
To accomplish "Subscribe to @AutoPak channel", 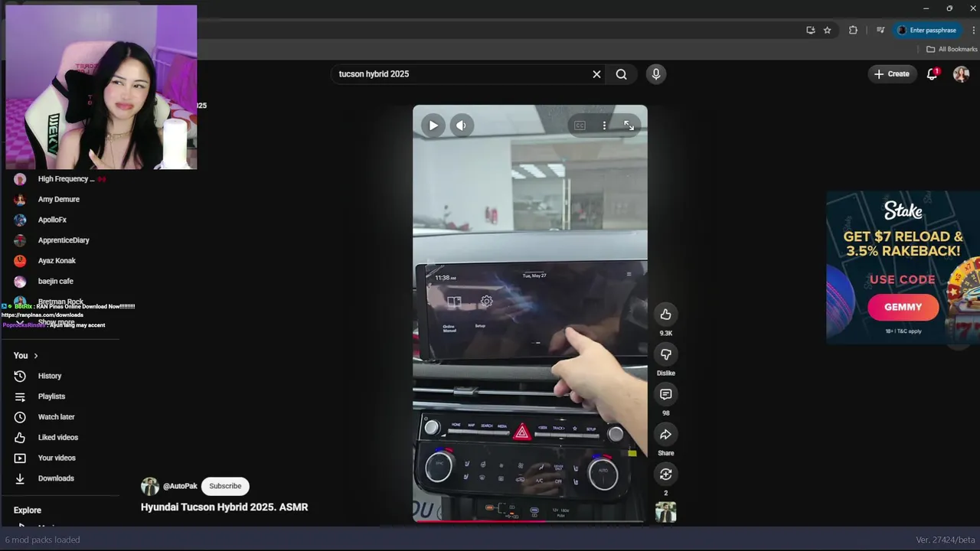I will [225, 486].
